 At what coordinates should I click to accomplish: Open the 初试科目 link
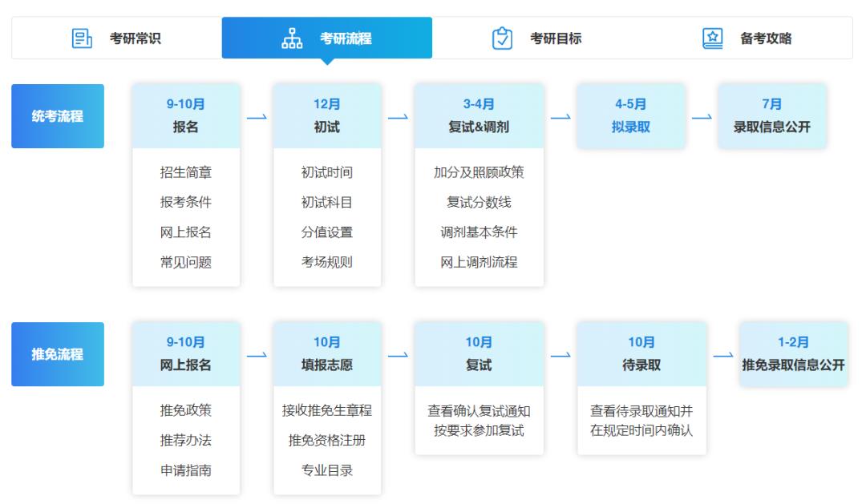pos(327,201)
